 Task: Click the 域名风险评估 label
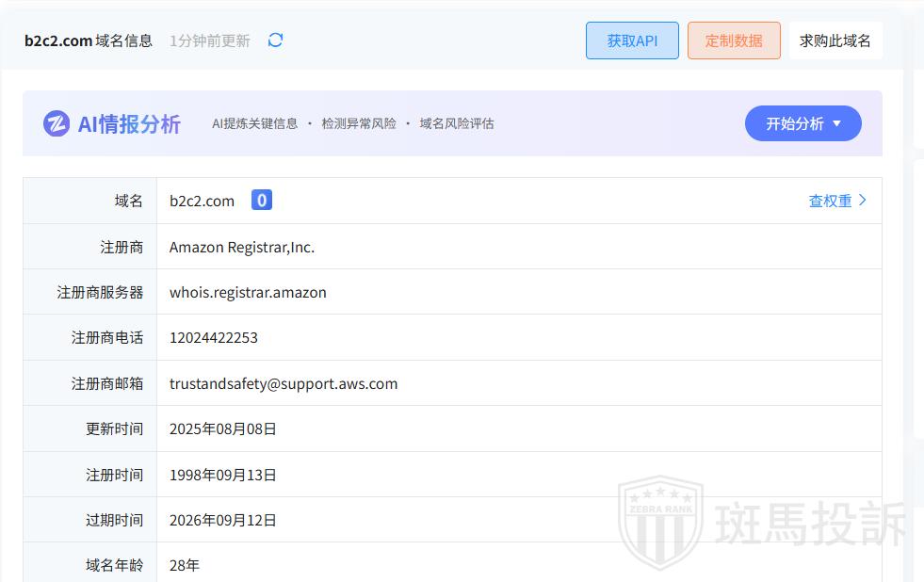point(457,123)
